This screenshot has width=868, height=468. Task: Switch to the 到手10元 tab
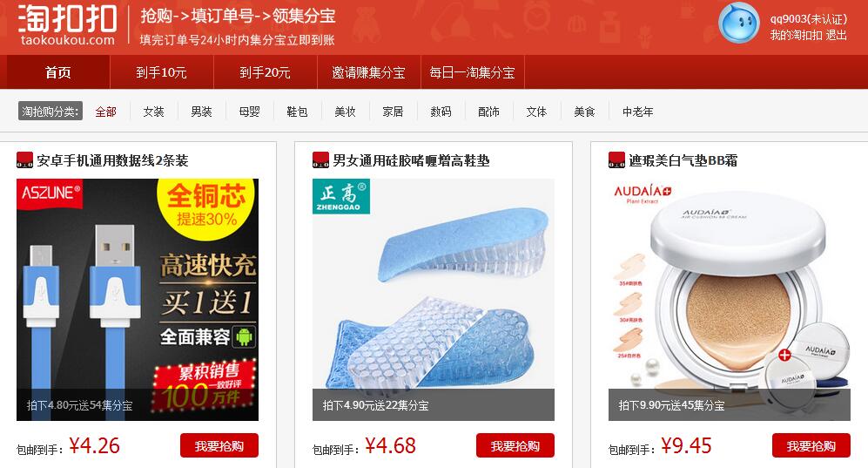(162, 72)
